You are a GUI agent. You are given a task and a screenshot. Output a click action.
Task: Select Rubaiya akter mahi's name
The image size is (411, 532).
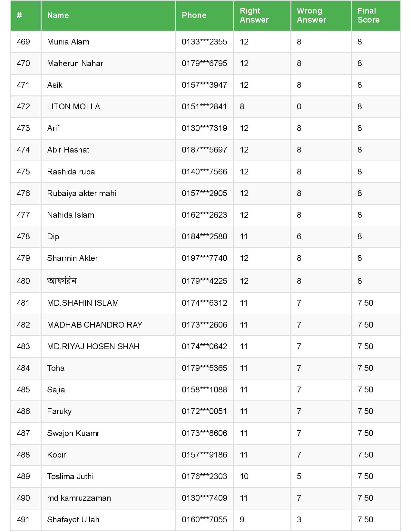[82, 193]
